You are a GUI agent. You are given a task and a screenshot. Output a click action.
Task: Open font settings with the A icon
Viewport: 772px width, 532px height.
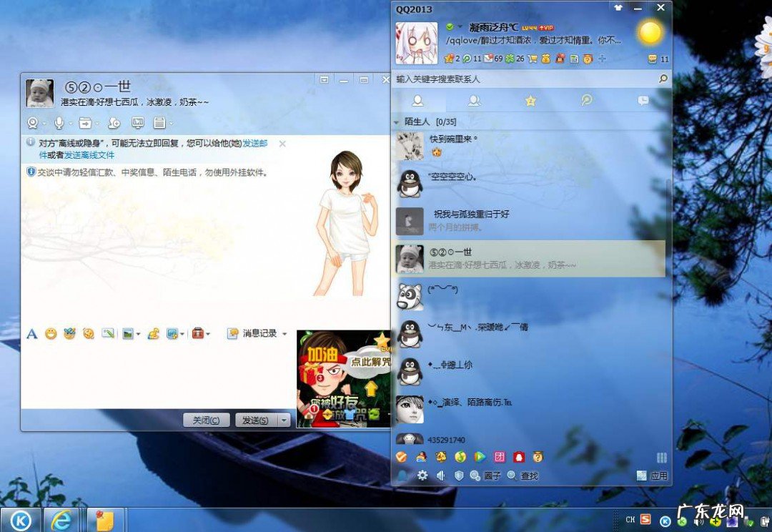(x=32, y=333)
